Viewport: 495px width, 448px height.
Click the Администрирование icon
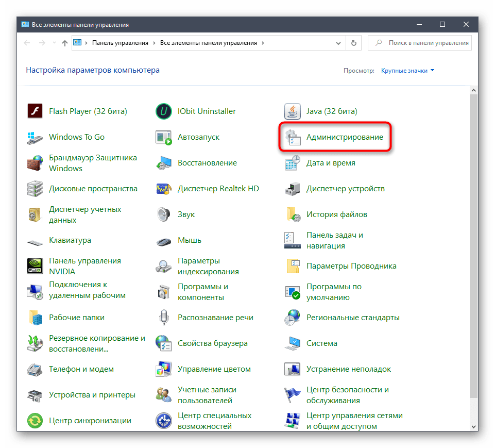(x=293, y=138)
